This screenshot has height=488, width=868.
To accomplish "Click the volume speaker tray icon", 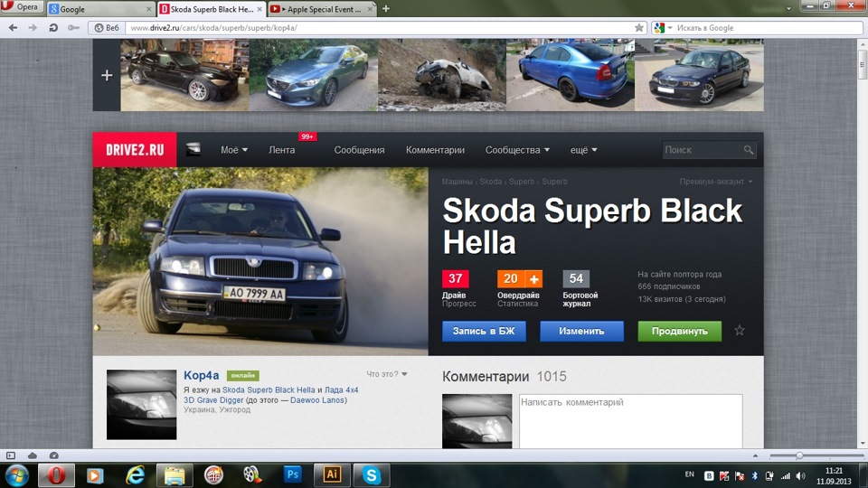I will pos(800,476).
